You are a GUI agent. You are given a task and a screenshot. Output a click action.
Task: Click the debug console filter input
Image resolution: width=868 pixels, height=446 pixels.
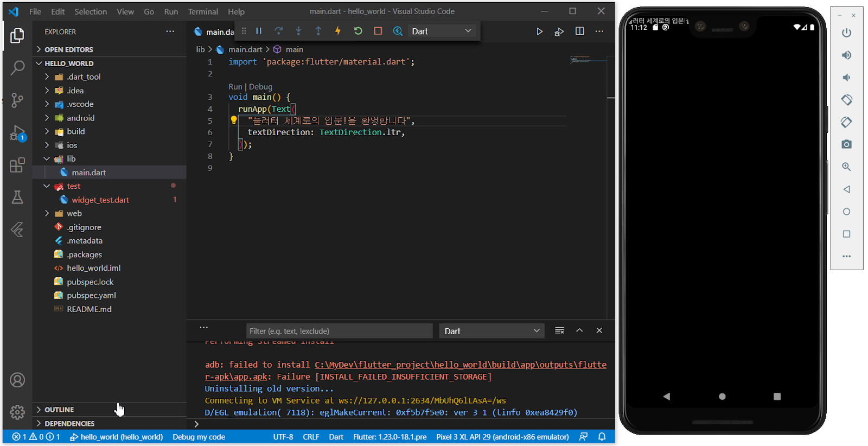[339, 331]
